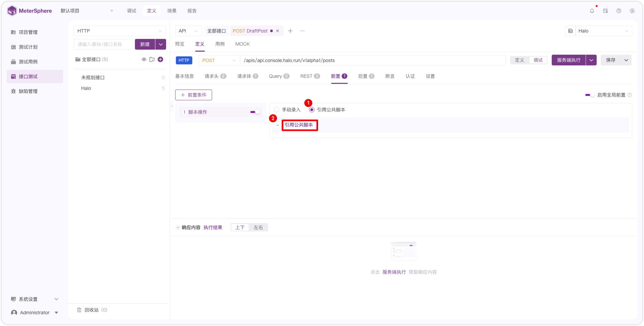Click the 服务端执行 button

click(x=568, y=60)
